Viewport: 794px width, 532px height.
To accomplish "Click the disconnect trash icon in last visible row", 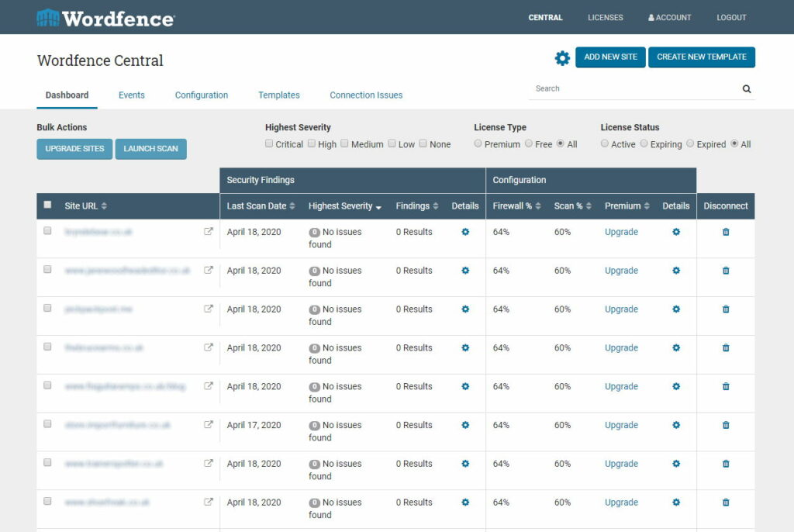I will (x=726, y=502).
